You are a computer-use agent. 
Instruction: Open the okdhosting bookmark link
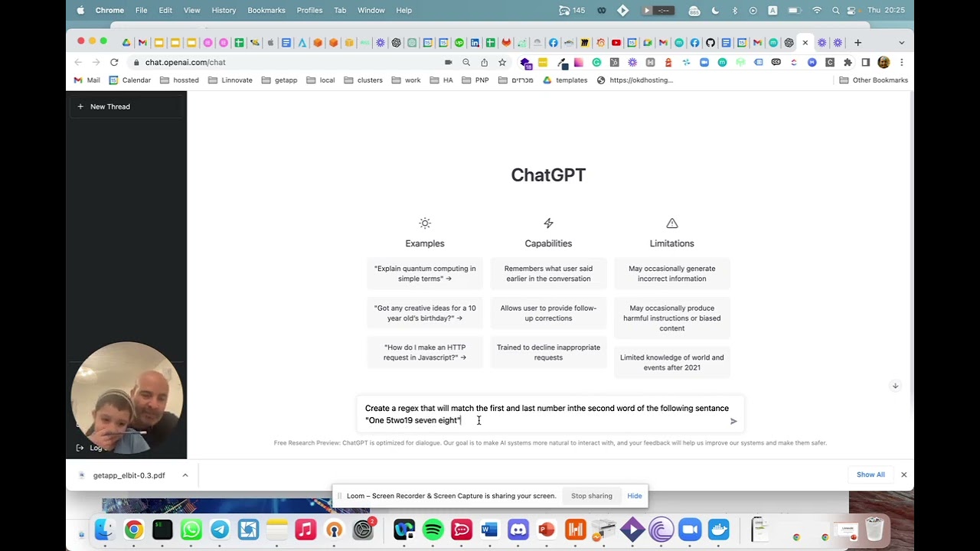[635, 80]
